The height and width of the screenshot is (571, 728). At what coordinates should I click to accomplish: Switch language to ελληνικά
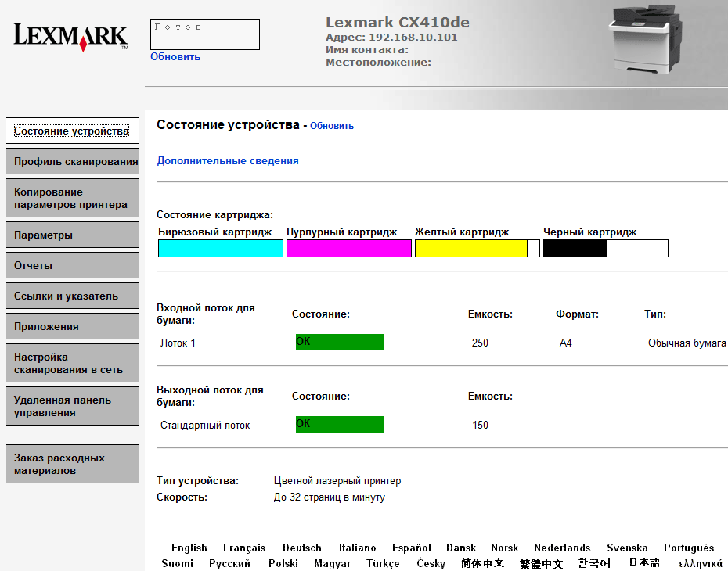(701, 564)
